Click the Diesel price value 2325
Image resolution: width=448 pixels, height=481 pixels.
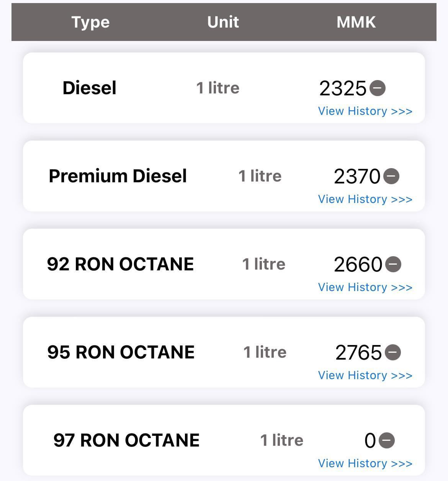343,88
